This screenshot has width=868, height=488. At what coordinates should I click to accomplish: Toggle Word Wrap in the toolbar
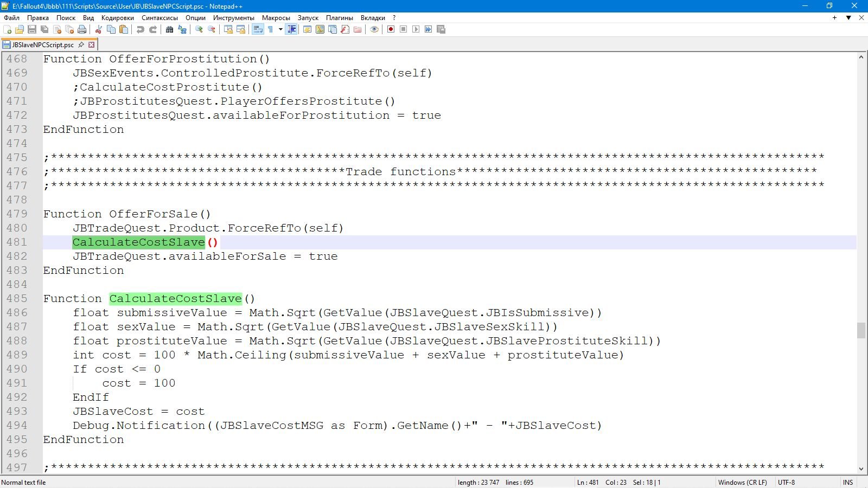258,29
